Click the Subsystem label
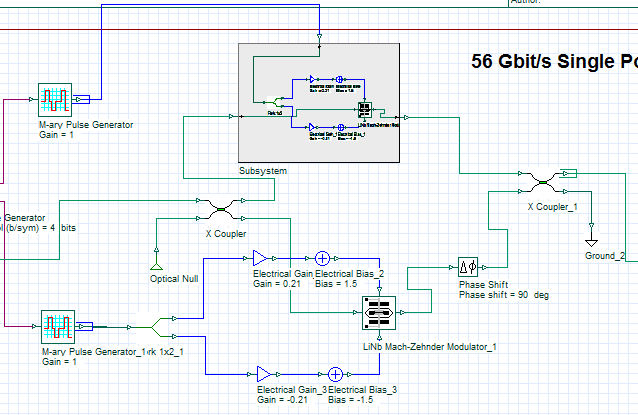 click(x=263, y=171)
